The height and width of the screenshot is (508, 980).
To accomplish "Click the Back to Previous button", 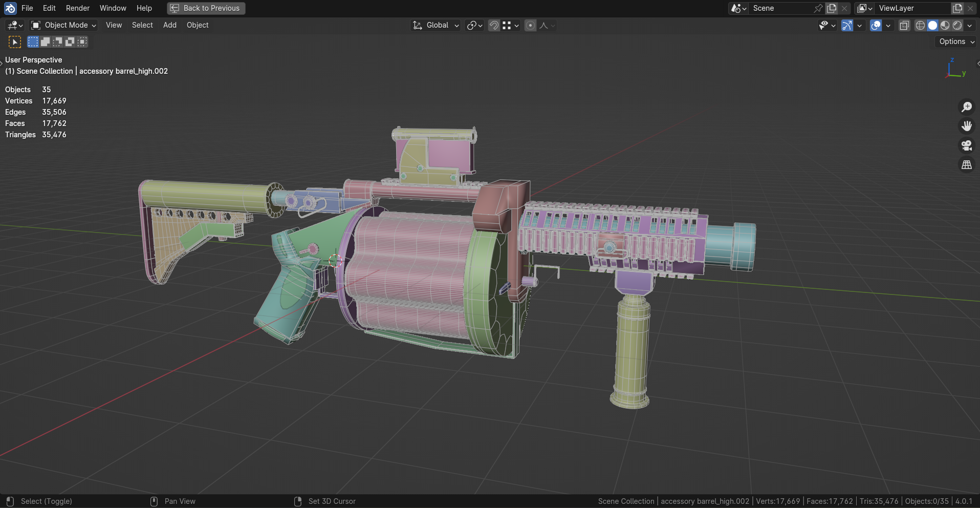I will click(206, 8).
